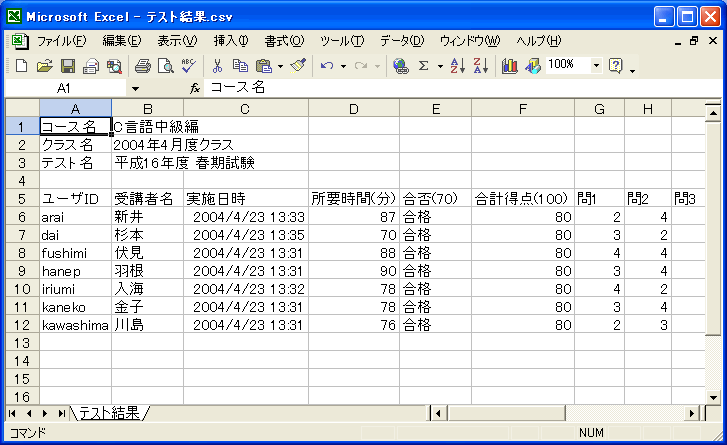
Task: Select the 合計得点(100) header cell
Action: [523, 199]
